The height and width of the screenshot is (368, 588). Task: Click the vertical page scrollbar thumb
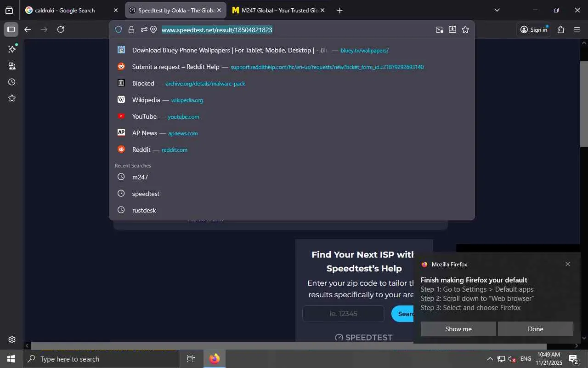pos(584,104)
